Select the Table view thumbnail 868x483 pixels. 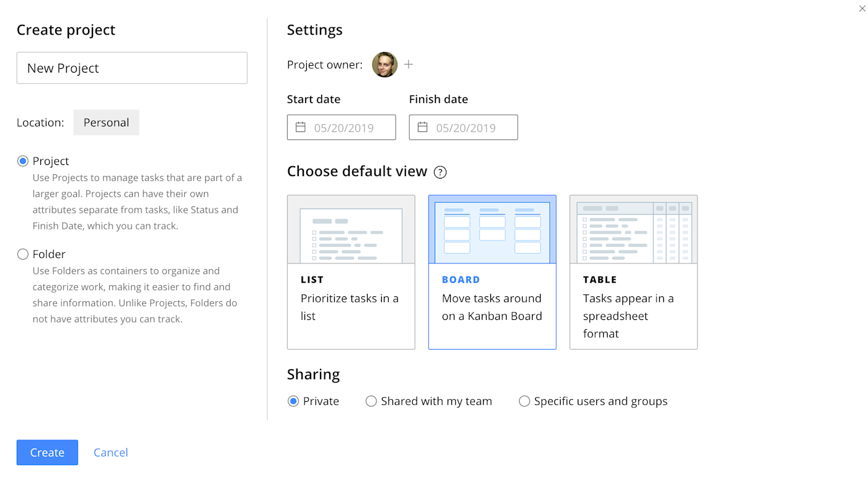pyautogui.click(x=634, y=229)
